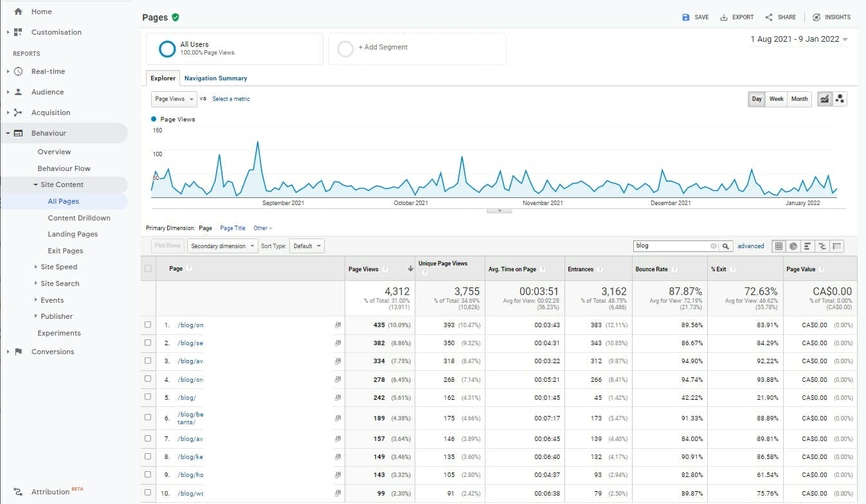Export the Pages report
The image size is (866, 504).
click(x=735, y=17)
